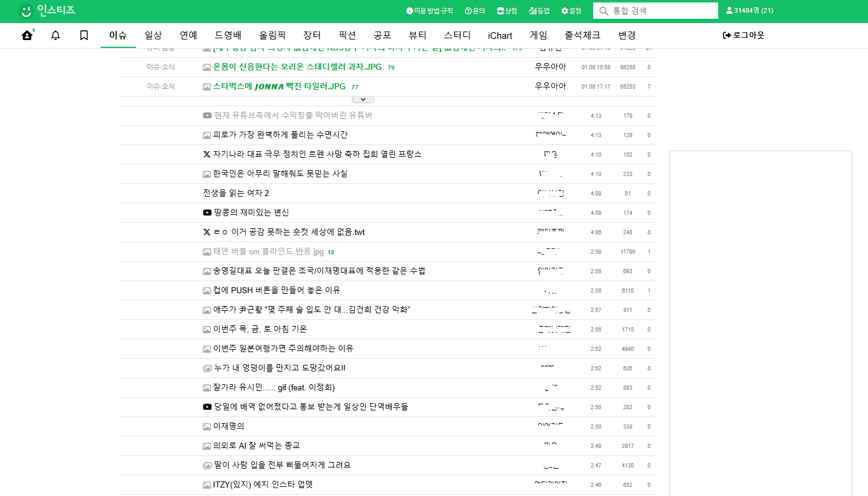This screenshot has width=868, height=496.
Task: Click multi-image icon on 누가 내 엉덩이를 post
Action: point(207,368)
